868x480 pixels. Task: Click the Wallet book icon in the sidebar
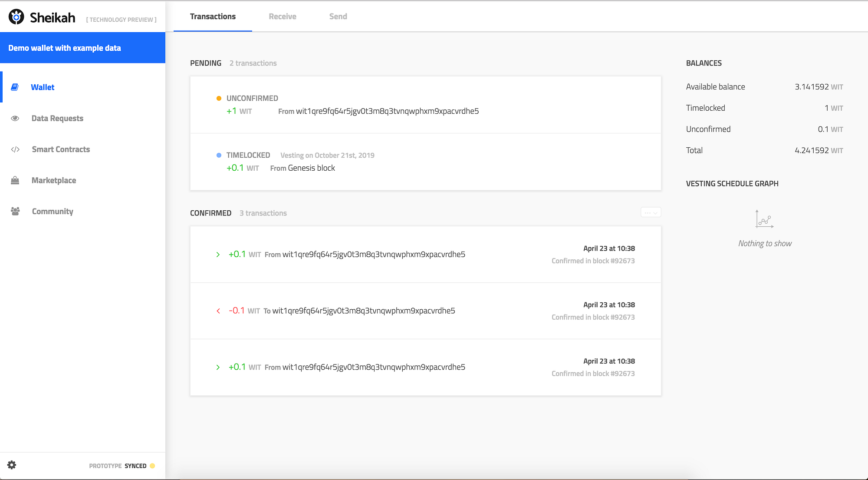(15, 87)
